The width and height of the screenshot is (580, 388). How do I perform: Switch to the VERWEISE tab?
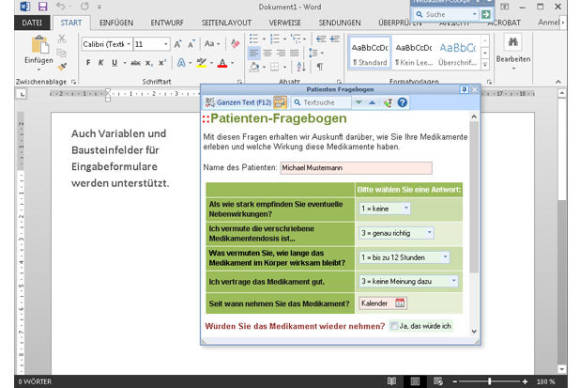(x=284, y=23)
